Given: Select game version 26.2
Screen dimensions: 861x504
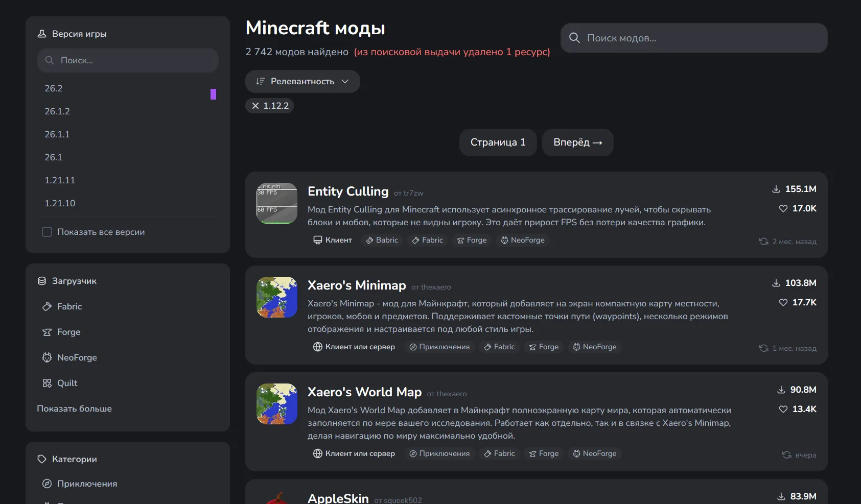Looking at the screenshot, I should [x=54, y=88].
